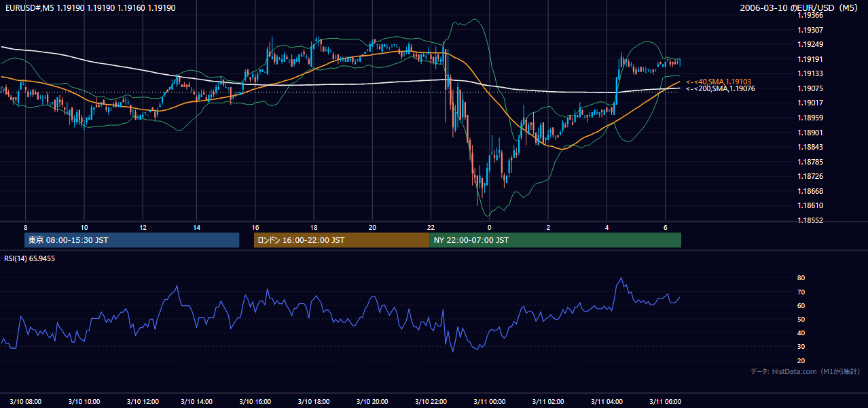Select the NY 22:00-07:00 JST session bar

(555, 240)
